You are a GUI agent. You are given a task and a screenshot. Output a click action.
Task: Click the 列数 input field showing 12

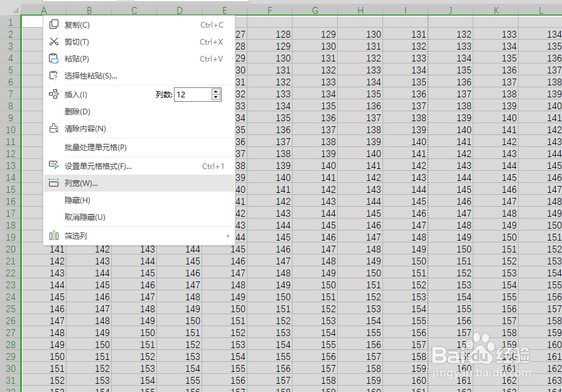[193, 95]
